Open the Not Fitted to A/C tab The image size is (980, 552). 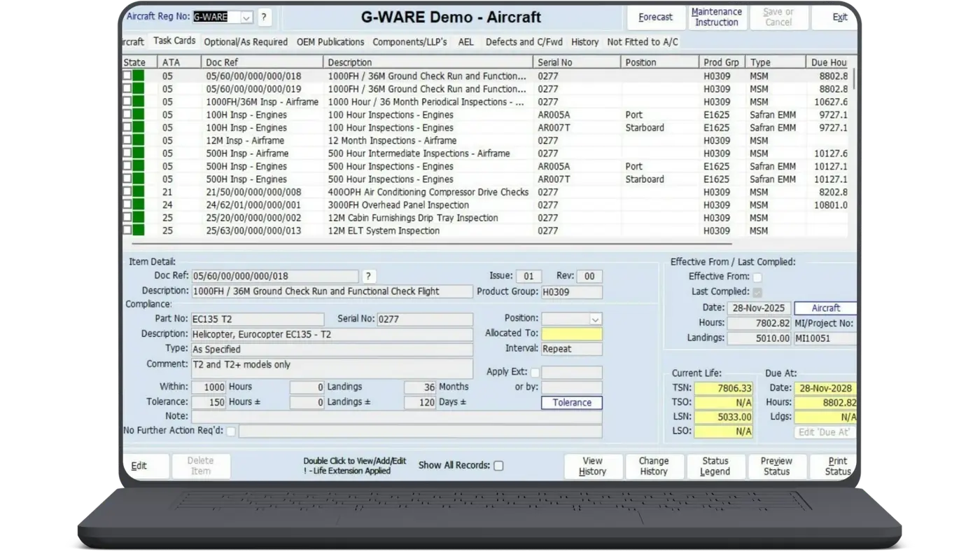(x=643, y=42)
